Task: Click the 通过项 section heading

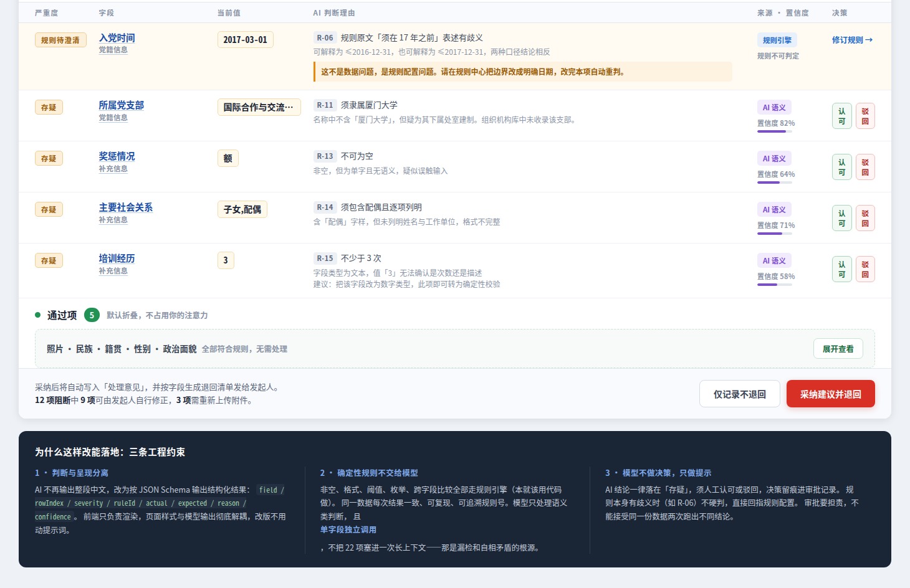Action: coord(62,315)
